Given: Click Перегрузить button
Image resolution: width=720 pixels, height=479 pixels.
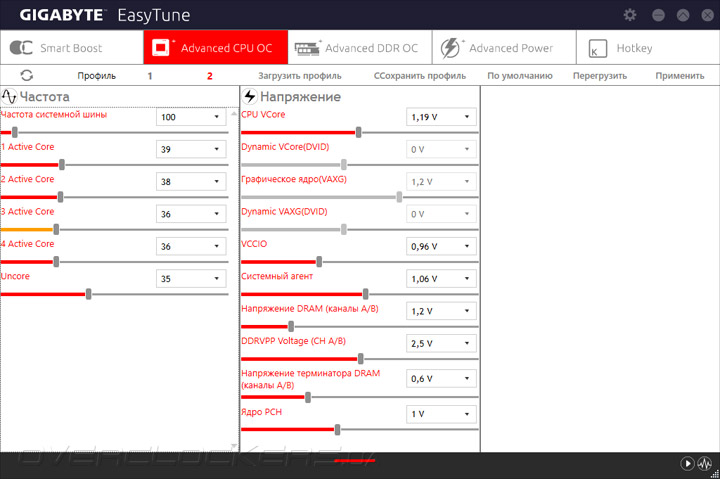Looking at the screenshot, I should tap(600, 76).
